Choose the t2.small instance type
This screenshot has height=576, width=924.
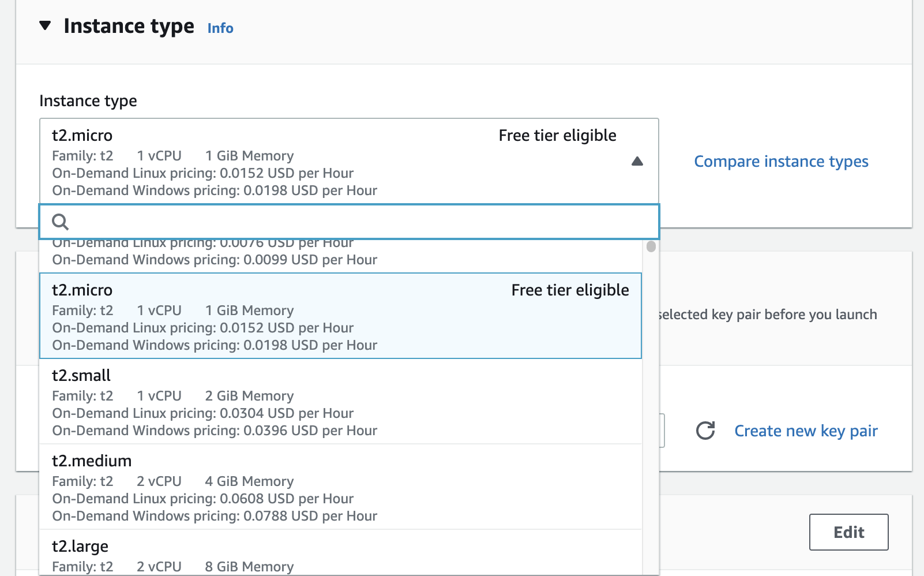(x=340, y=402)
